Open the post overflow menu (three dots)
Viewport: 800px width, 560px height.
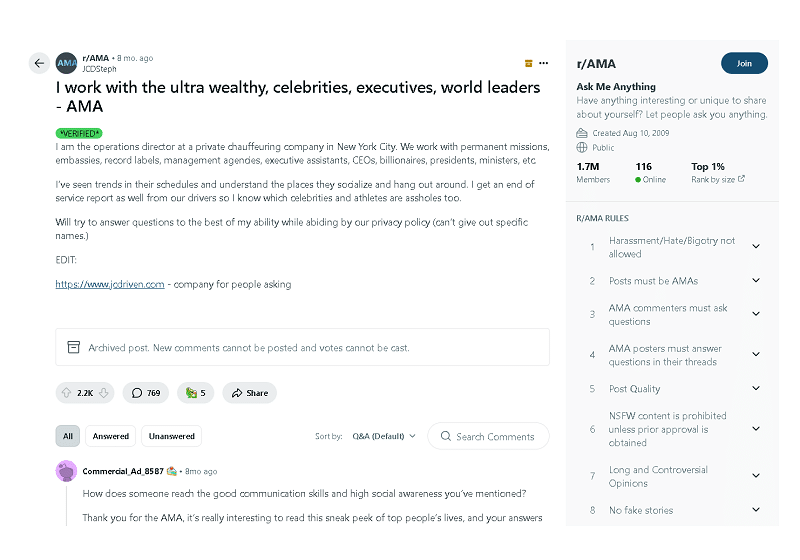(x=543, y=63)
